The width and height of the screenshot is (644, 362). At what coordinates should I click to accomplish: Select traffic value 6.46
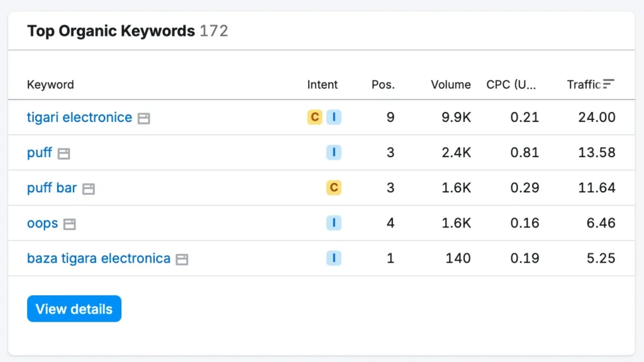(601, 223)
